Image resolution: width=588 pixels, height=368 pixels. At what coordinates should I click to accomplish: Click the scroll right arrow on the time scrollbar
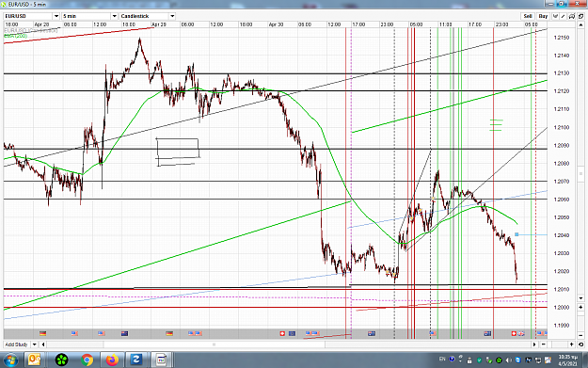tap(534, 344)
